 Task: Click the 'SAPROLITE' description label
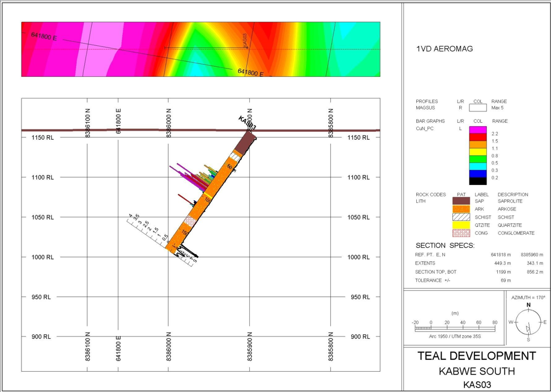[510, 201]
